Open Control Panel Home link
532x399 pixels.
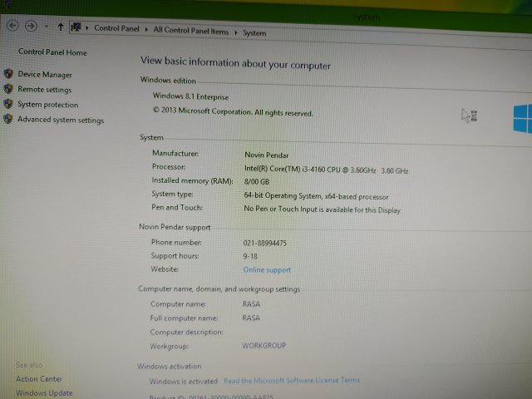coord(52,52)
